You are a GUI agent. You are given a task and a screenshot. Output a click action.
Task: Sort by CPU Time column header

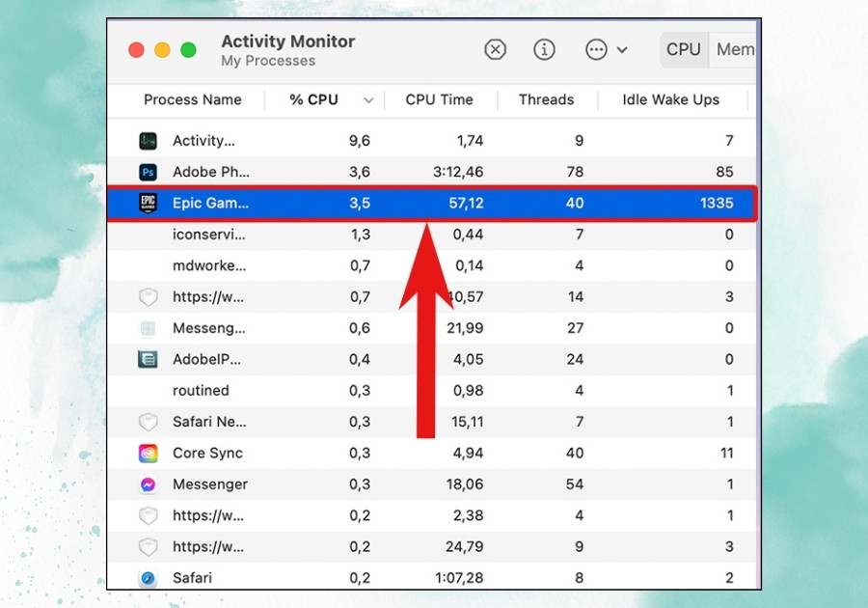click(x=440, y=99)
